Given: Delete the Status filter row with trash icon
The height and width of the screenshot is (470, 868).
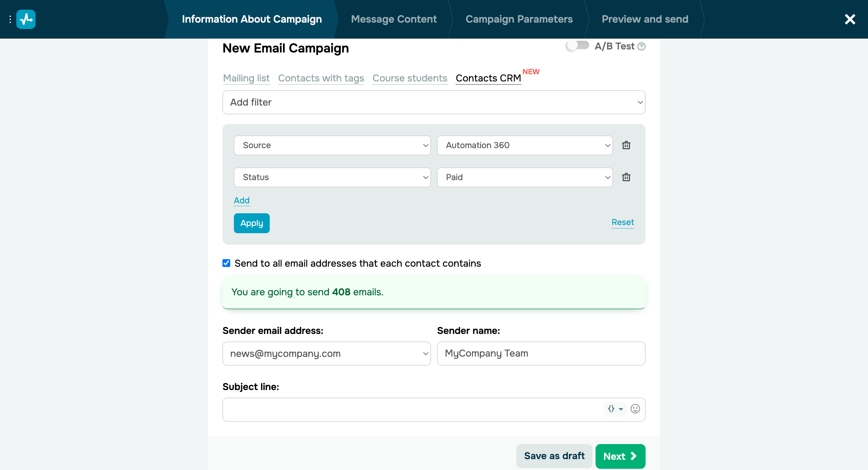Looking at the screenshot, I should 626,177.
